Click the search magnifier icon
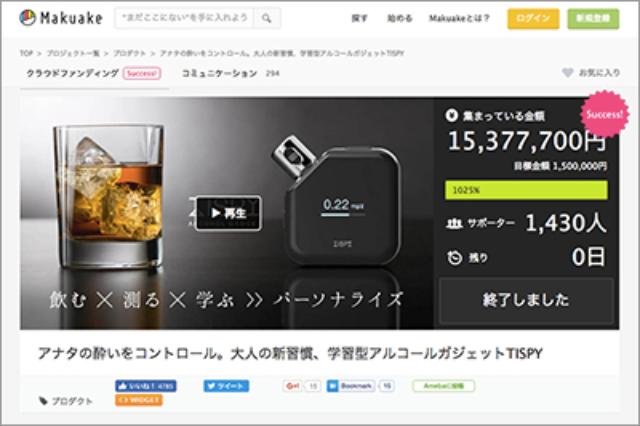This screenshot has width=640, height=426. point(267,18)
